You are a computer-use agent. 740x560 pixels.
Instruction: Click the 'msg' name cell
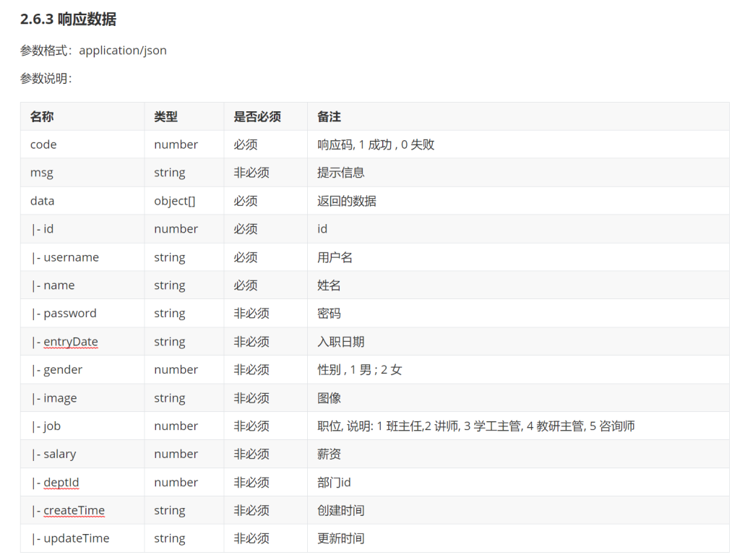click(x=42, y=173)
